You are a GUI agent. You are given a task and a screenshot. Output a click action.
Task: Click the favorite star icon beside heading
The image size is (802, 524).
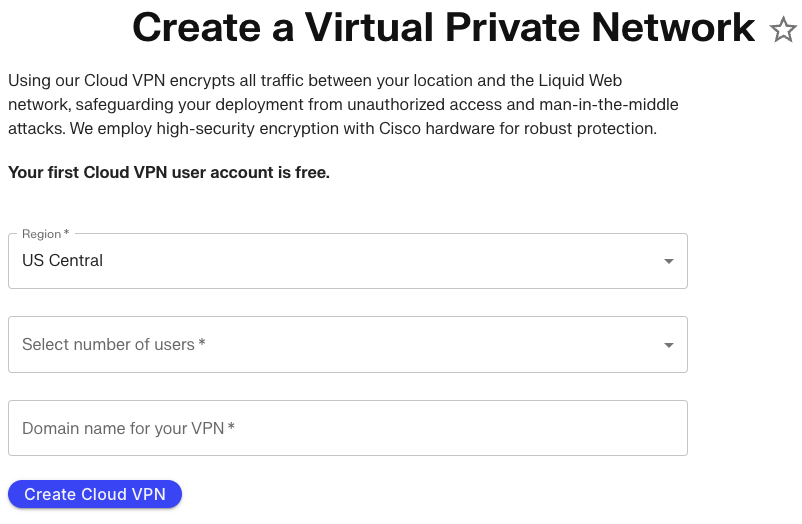click(x=783, y=30)
